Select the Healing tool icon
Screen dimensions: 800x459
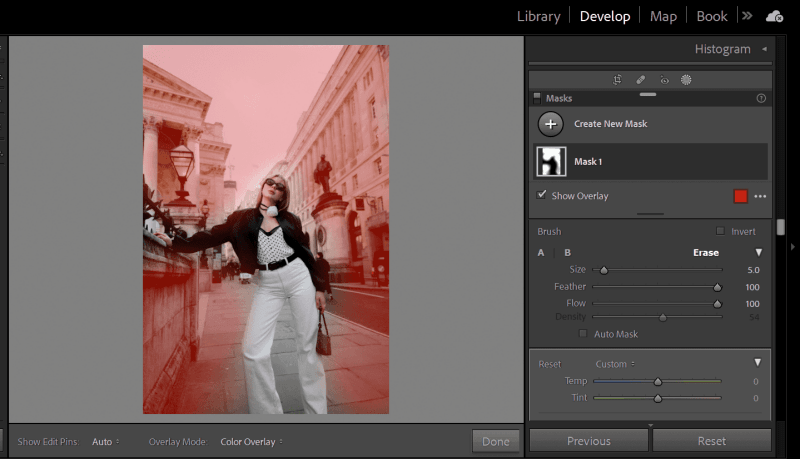coord(640,79)
